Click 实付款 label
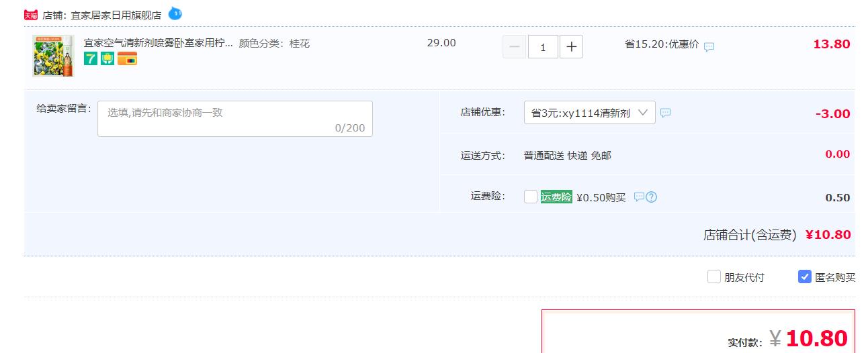The height and width of the screenshot is (353, 868). point(745,342)
